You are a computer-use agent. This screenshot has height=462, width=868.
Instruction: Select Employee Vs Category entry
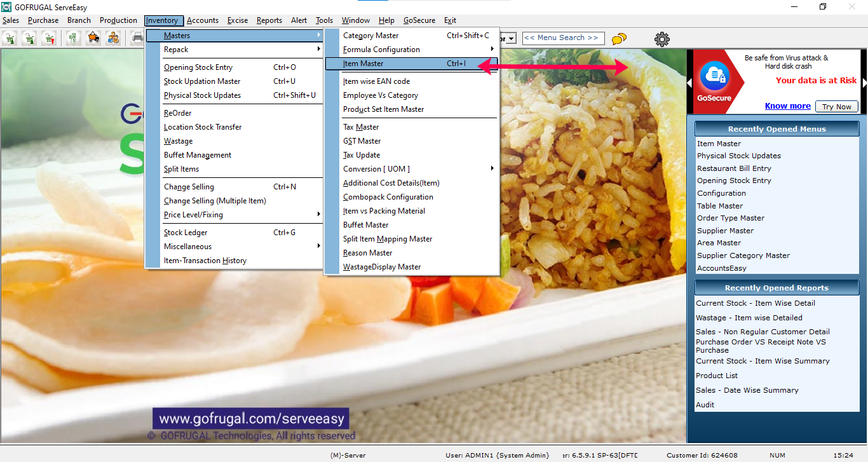point(412,95)
